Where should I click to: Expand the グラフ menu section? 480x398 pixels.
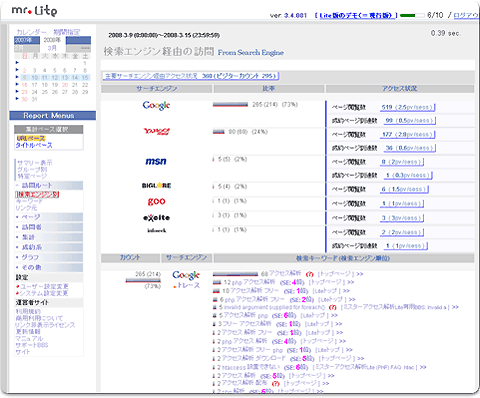pos(49,257)
